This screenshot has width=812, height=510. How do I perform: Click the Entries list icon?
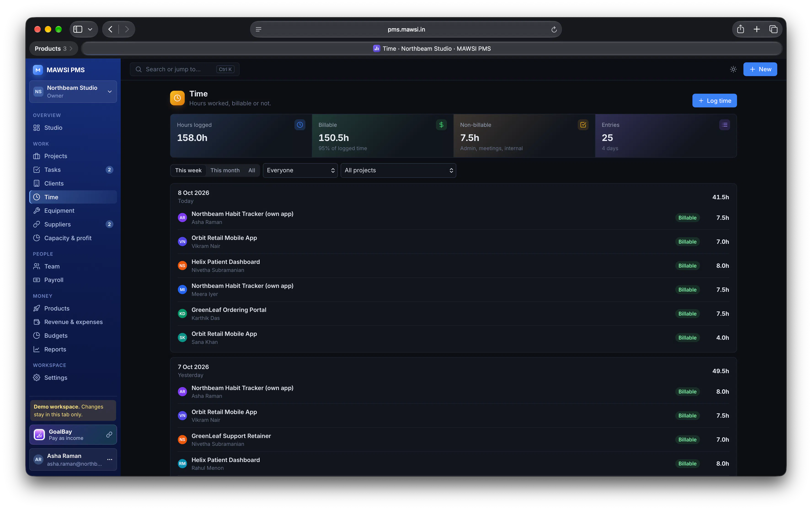click(724, 125)
